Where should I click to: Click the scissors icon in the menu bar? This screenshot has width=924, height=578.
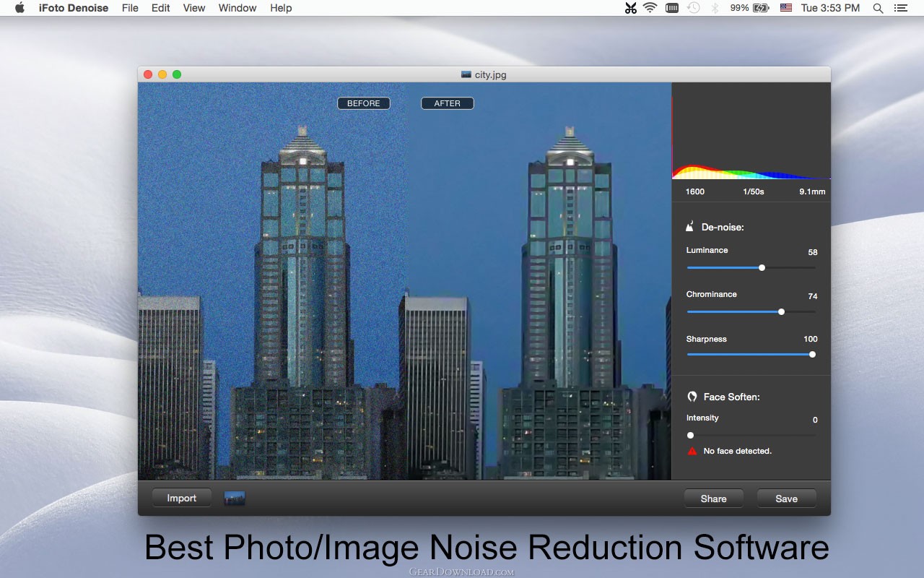[631, 8]
